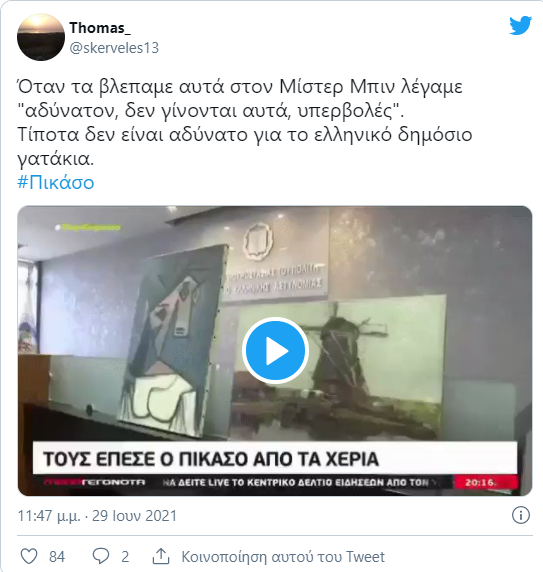The image size is (543, 572).
Task: Open the @skerveles13 handle link
Action: [114, 48]
